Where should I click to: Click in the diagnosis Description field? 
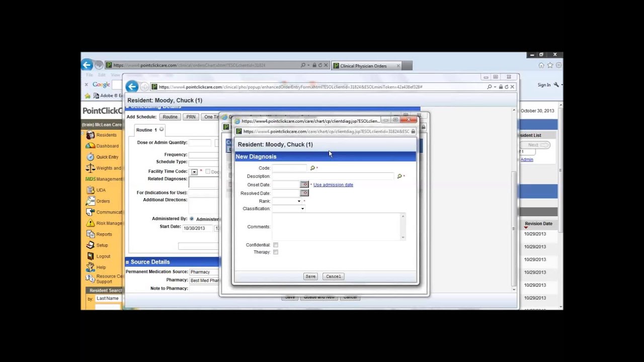(334, 176)
